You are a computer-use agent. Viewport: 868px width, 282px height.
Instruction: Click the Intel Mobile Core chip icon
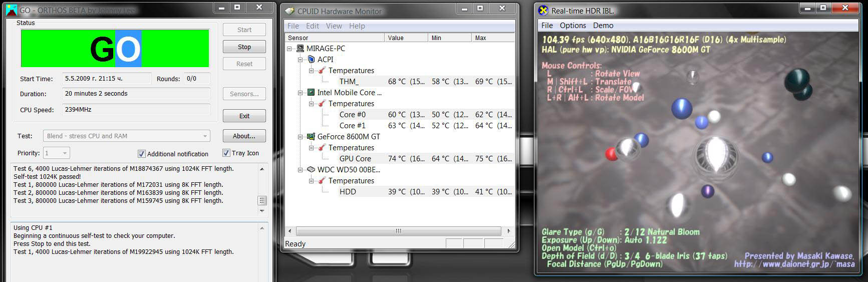tap(311, 93)
